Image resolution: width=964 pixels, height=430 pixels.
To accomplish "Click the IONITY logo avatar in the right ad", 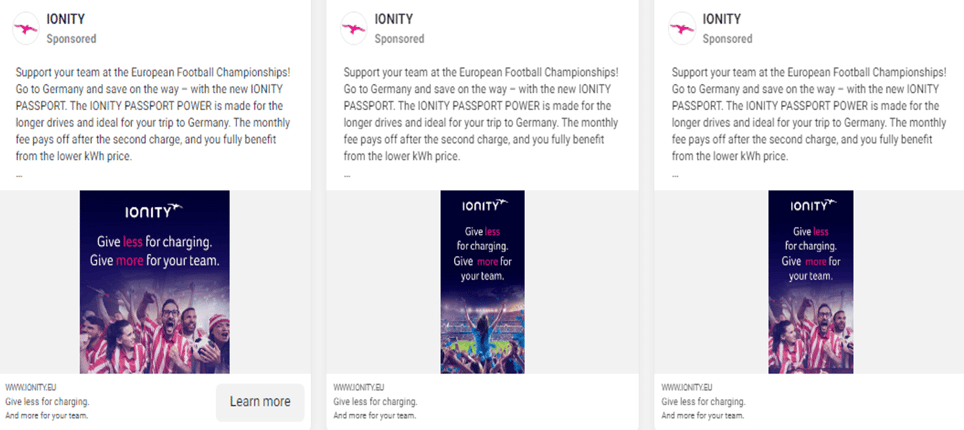I will point(683,28).
